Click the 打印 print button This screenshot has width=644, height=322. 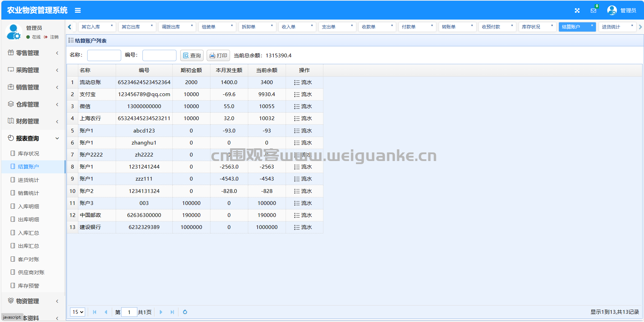[x=218, y=56]
